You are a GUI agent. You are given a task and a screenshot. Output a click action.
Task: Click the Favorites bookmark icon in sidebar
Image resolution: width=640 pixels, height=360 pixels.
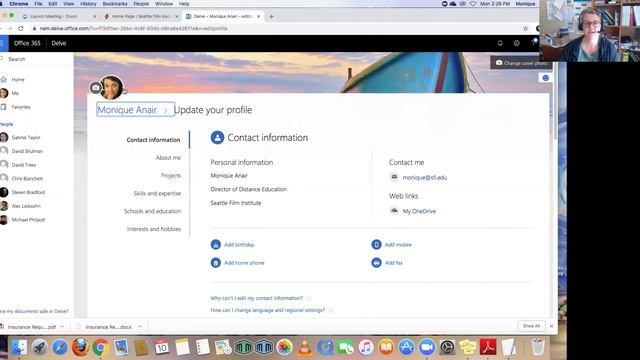pos(4,107)
